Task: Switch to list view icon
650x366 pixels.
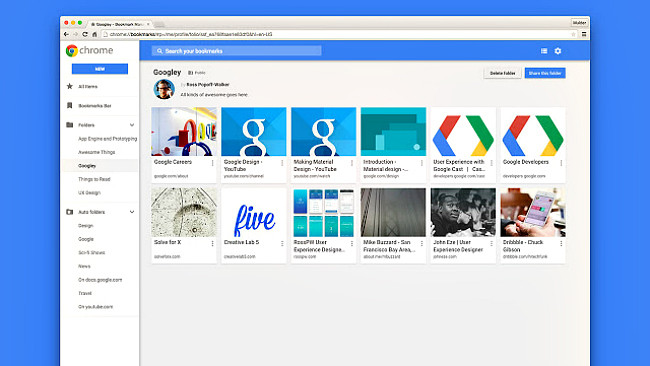Action: coord(544,51)
